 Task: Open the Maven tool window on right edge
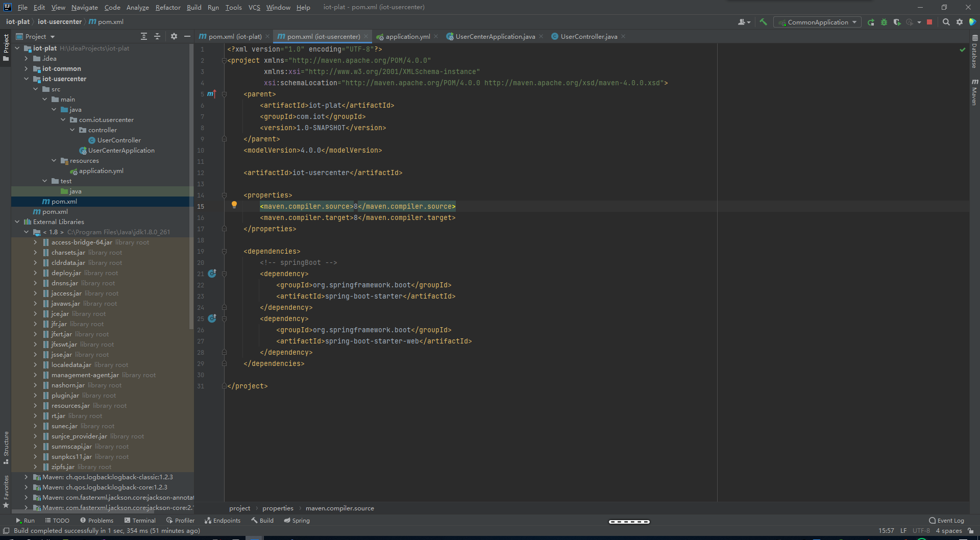(x=975, y=92)
